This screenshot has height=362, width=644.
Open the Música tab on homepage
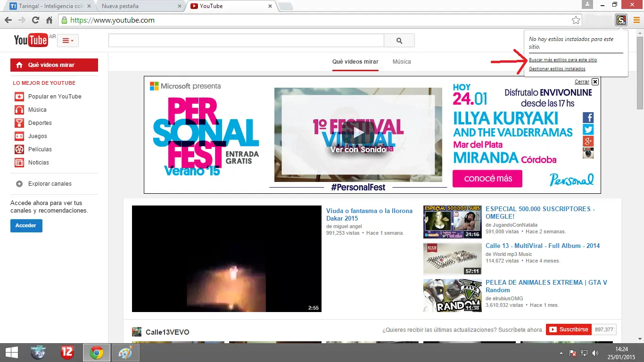402,62
